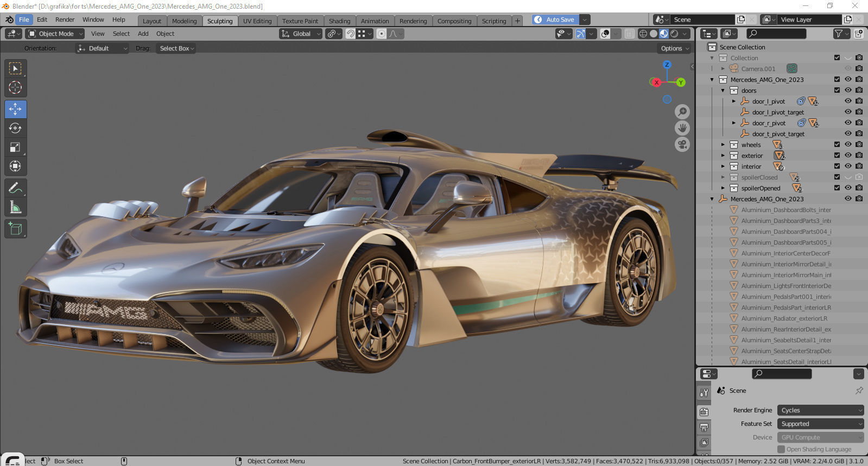
Task: Click the X axis on navigation gizmo
Action: 656,82
